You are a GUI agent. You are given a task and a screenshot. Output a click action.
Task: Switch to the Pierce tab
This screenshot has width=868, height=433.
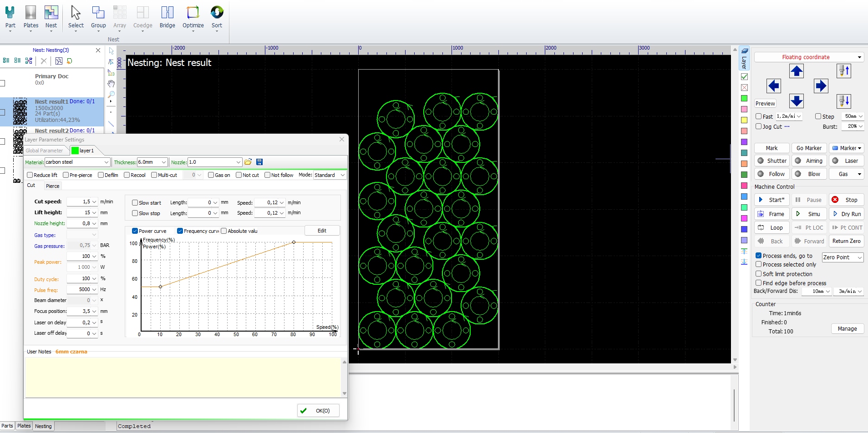point(53,186)
